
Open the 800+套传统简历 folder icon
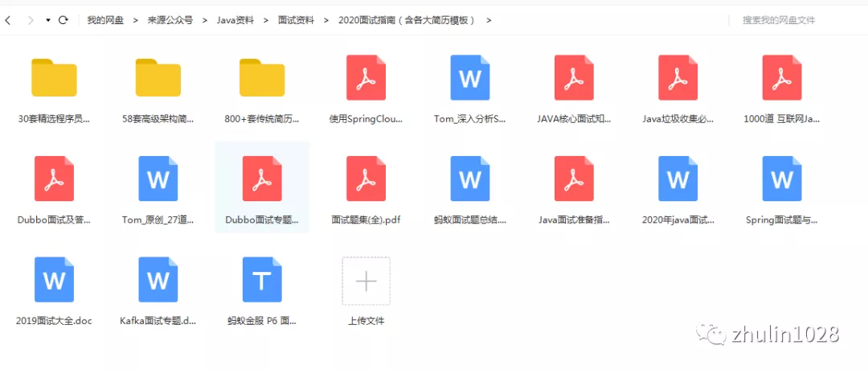pyautogui.click(x=262, y=77)
